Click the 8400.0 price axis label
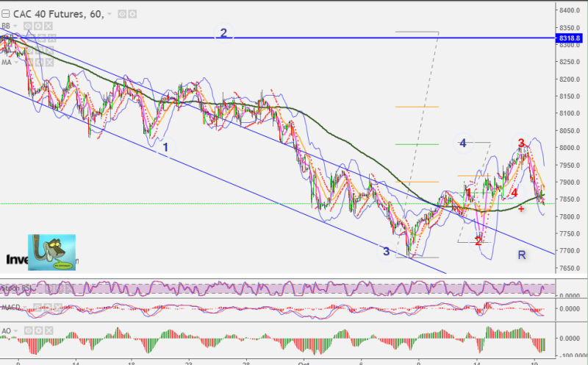 coord(570,10)
